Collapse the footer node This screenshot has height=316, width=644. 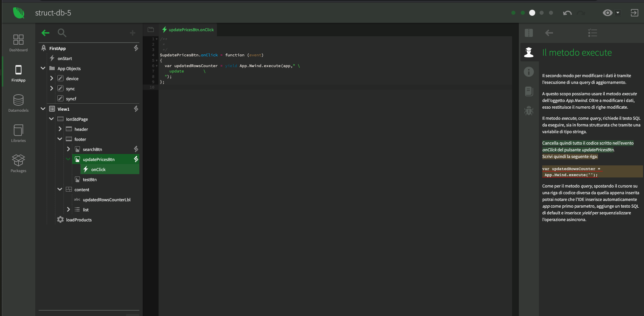(x=60, y=139)
